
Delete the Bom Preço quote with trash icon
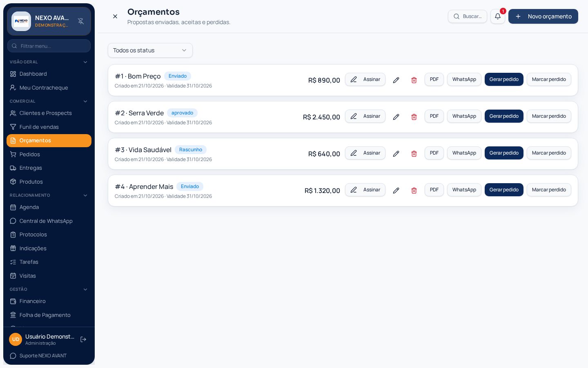[414, 80]
